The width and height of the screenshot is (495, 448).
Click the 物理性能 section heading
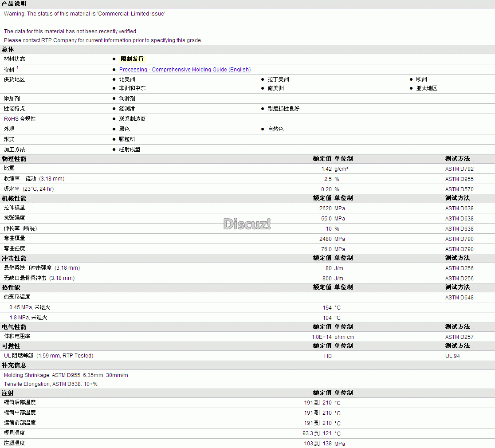(14, 159)
